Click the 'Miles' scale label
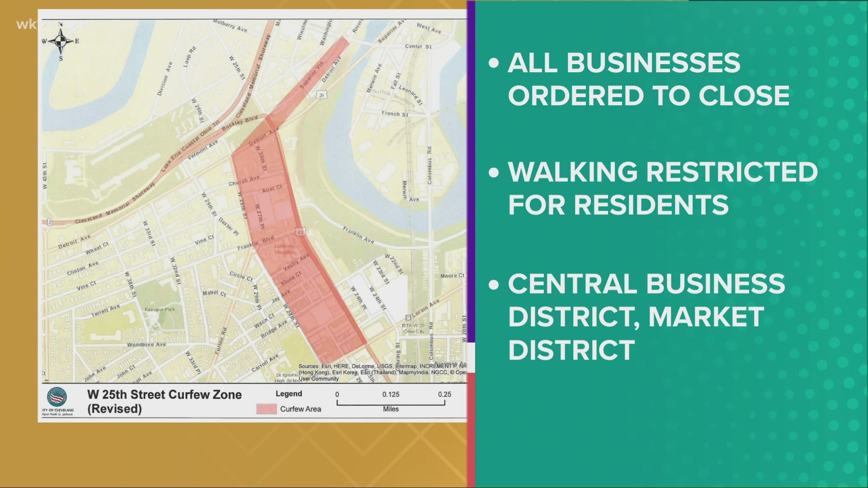The width and height of the screenshot is (868, 488). [391, 409]
